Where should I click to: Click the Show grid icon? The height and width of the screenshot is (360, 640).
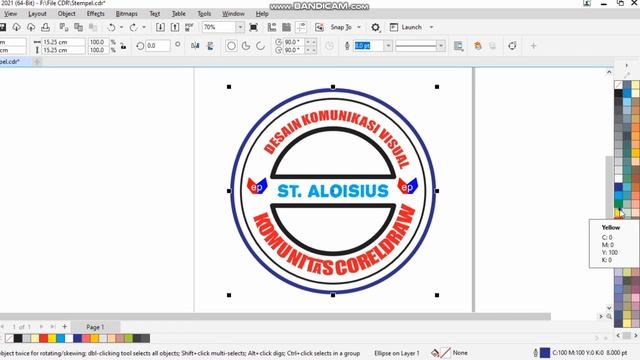tap(287, 27)
